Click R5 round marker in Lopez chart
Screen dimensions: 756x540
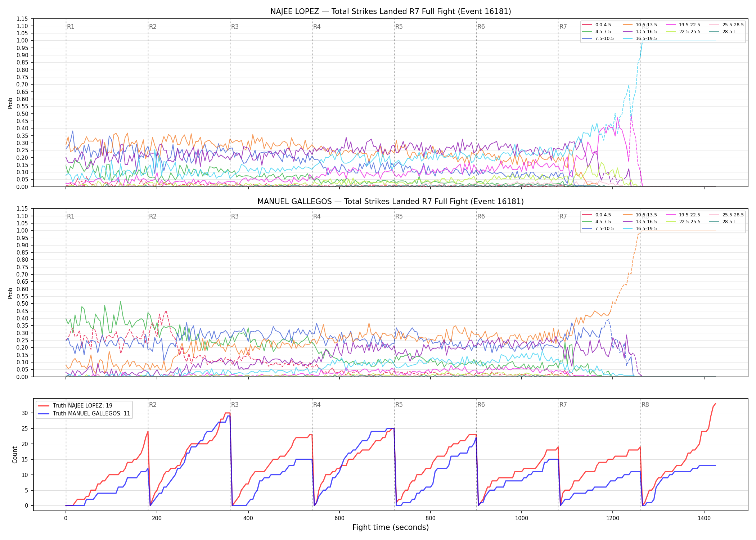pyautogui.click(x=399, y=27)
